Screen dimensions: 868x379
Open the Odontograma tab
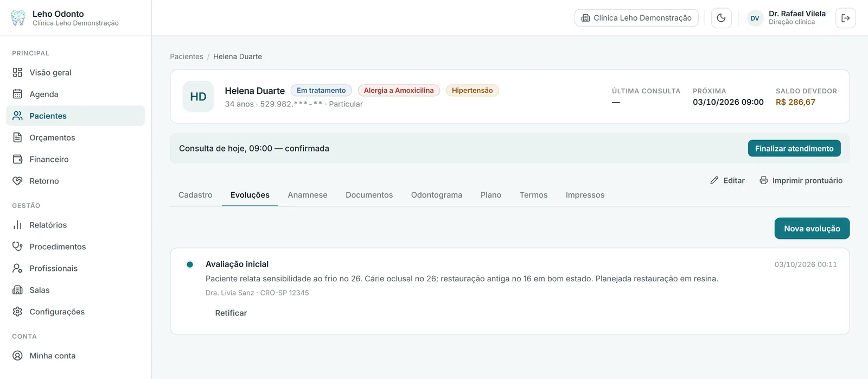tap(437, 195)
